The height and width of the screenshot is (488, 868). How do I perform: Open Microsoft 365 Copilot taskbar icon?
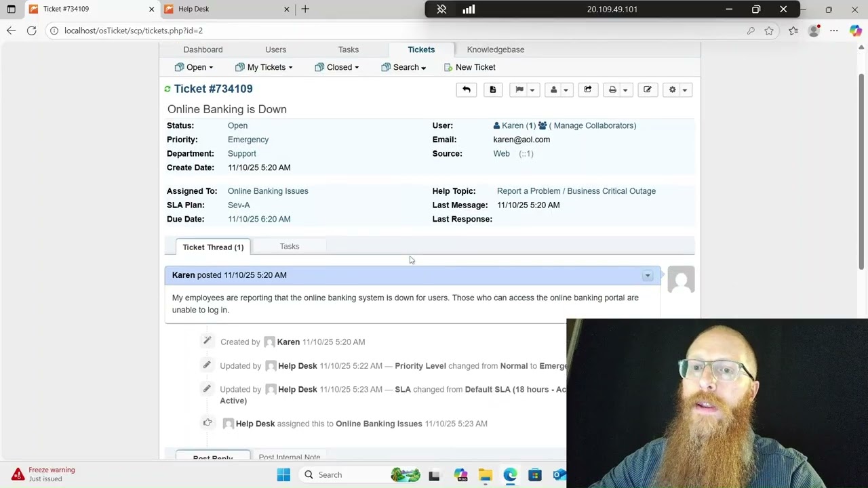point(460,474)
